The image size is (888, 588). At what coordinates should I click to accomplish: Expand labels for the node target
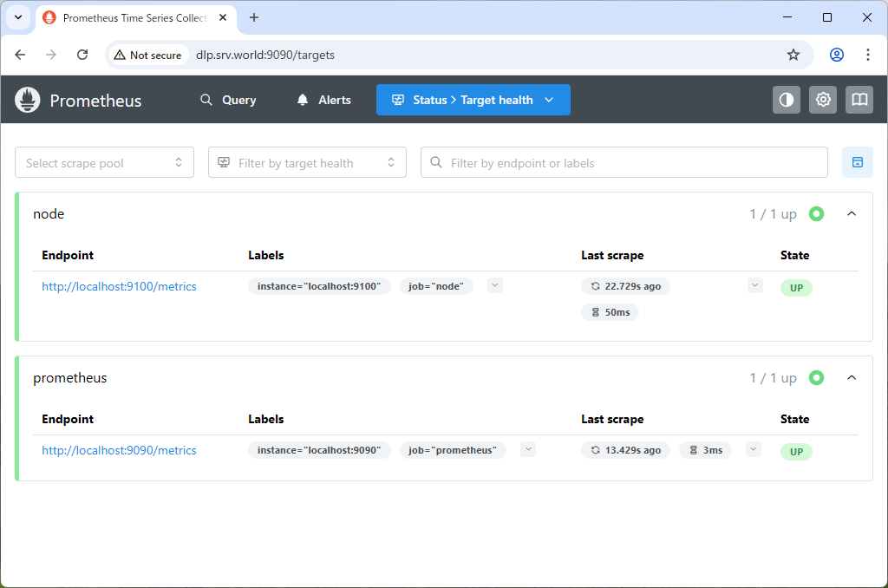coord(495,285)
